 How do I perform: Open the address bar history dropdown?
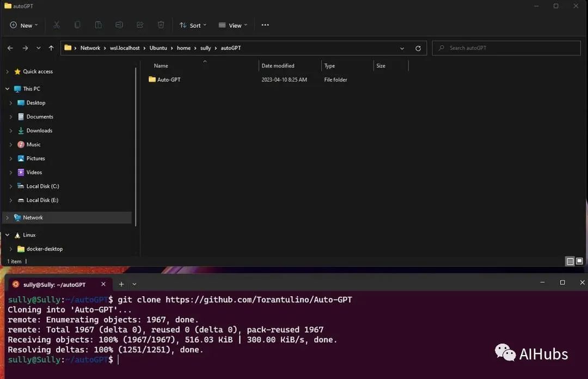click(x=402, y=48)
